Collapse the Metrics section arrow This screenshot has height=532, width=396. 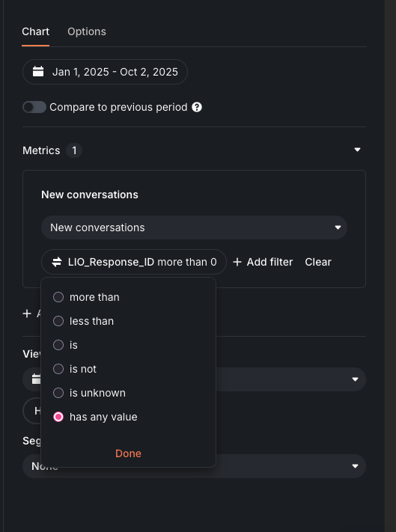point(357,150)
